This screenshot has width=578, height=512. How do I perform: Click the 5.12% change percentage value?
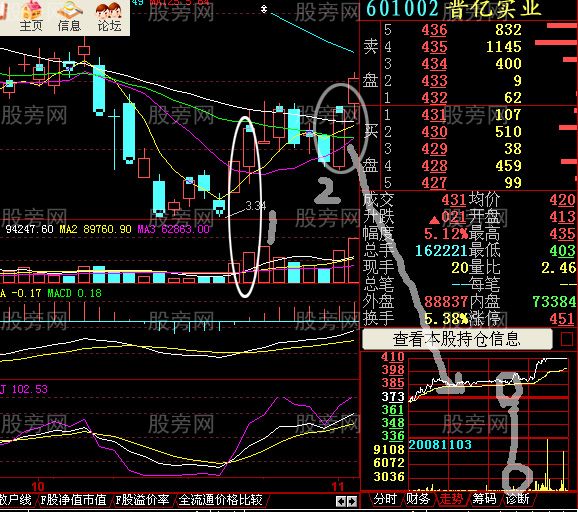click(446, 234)
